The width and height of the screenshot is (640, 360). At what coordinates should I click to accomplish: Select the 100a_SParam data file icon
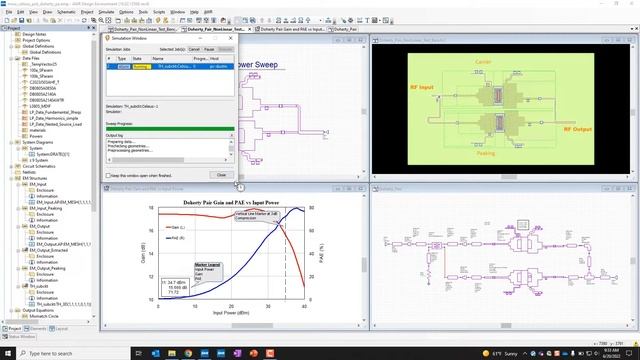(x=25, y=70)
